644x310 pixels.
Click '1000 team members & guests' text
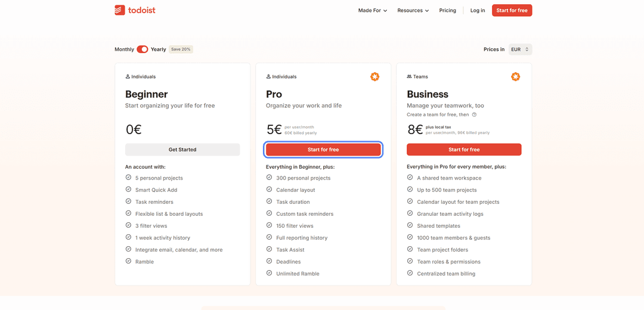pos(453,238)
